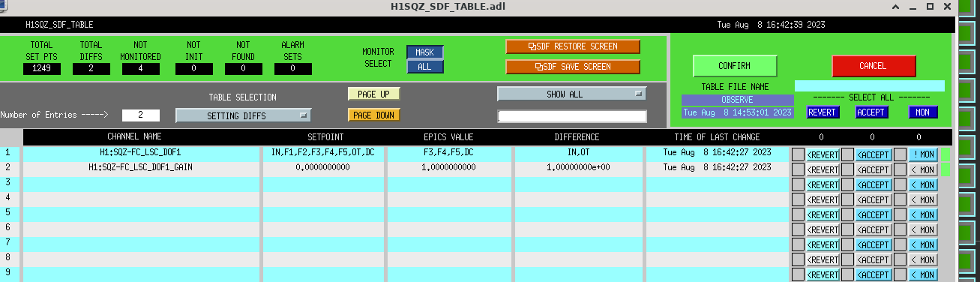This screenshot has height=282, width=980.
Task: Tick monitor checkbox for H1:SQZ-FC_LSC_DOF1_GAIN row
Action: (x=900, y=169)
